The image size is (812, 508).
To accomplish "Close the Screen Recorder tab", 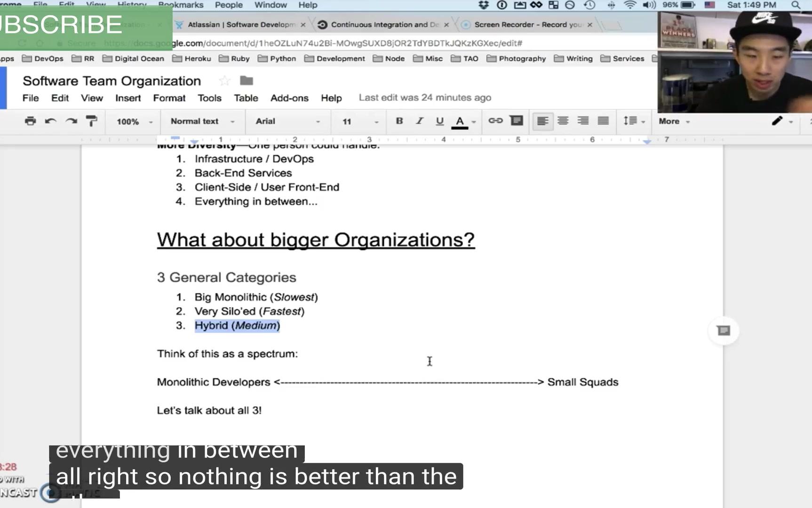I will pyautogui.click(x=589, y=24).
